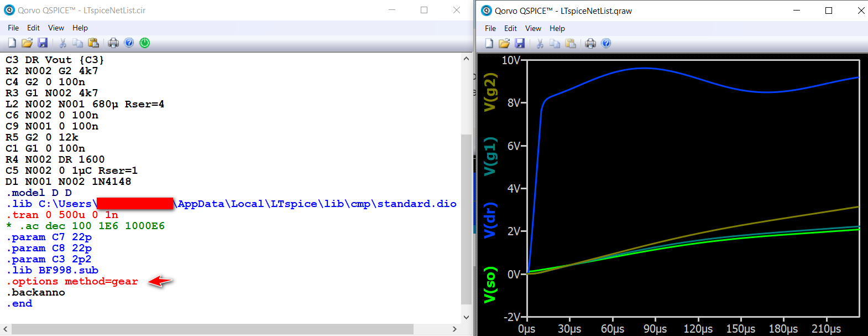The height and width of the screenshot is (336, 868).
Task: Maximize the LTspiceNetList.qraw waveform window
Action: 829,11
